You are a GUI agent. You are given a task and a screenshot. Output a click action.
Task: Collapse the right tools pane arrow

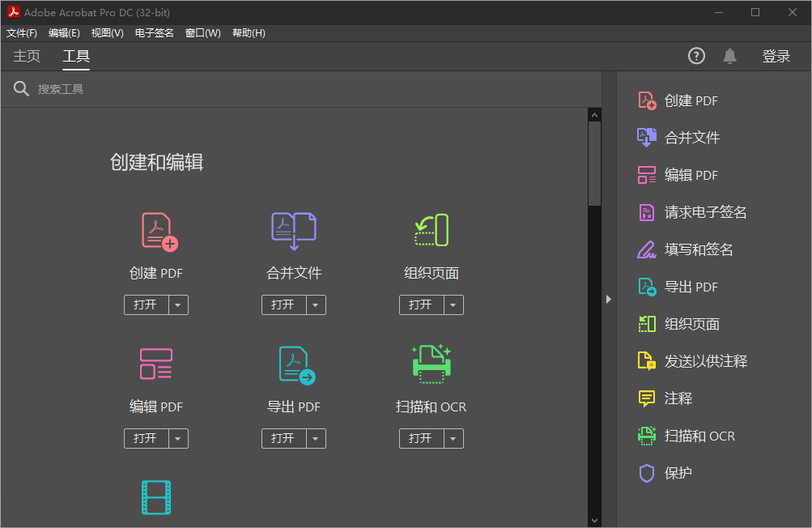[x=609, y=299]
